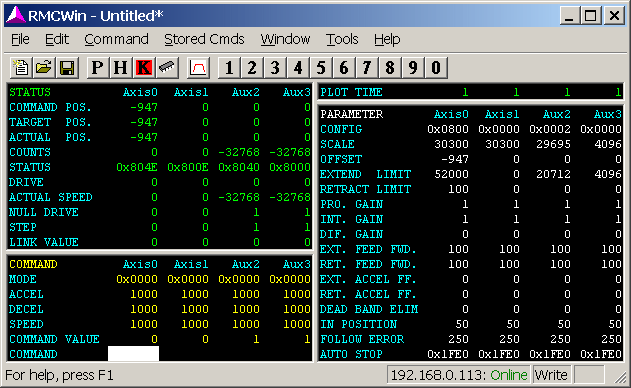Click Aux2 STATUS word 0x8040

click(239, 167)
